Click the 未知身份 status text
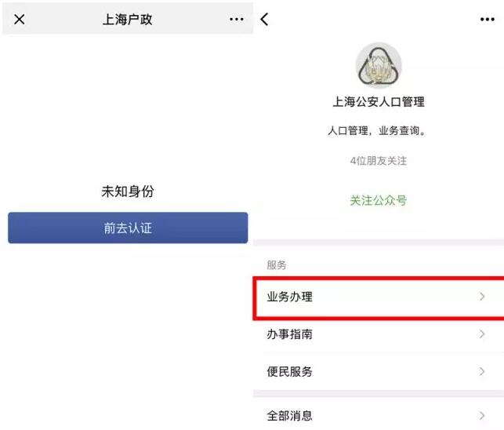The width and height of the screenshot is (504, 430). [x=128, y=191]
